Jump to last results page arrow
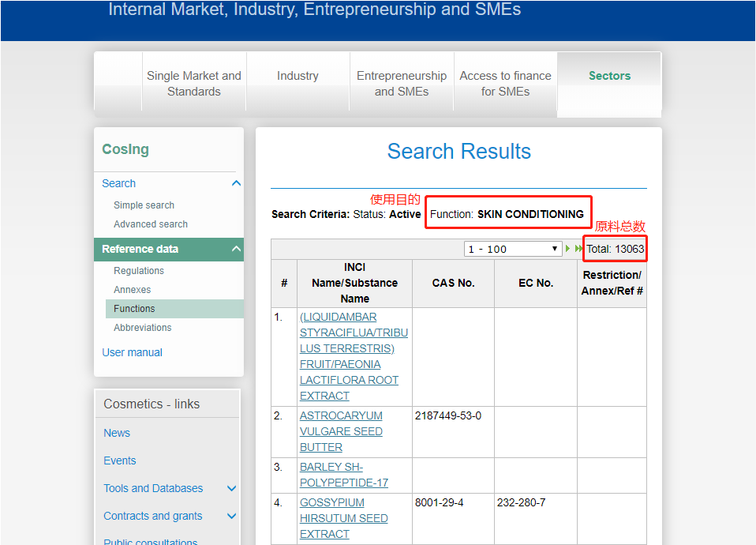The height and width of the screenshot is (545, 756). tap(578, 249)
